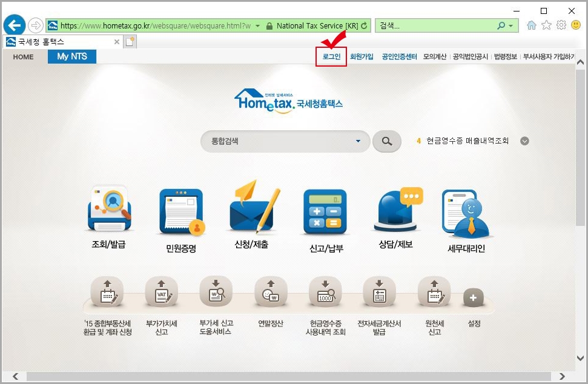
Task: Open the 조회/발급 printer magnifier icon
Action: (x=109, y=208)
